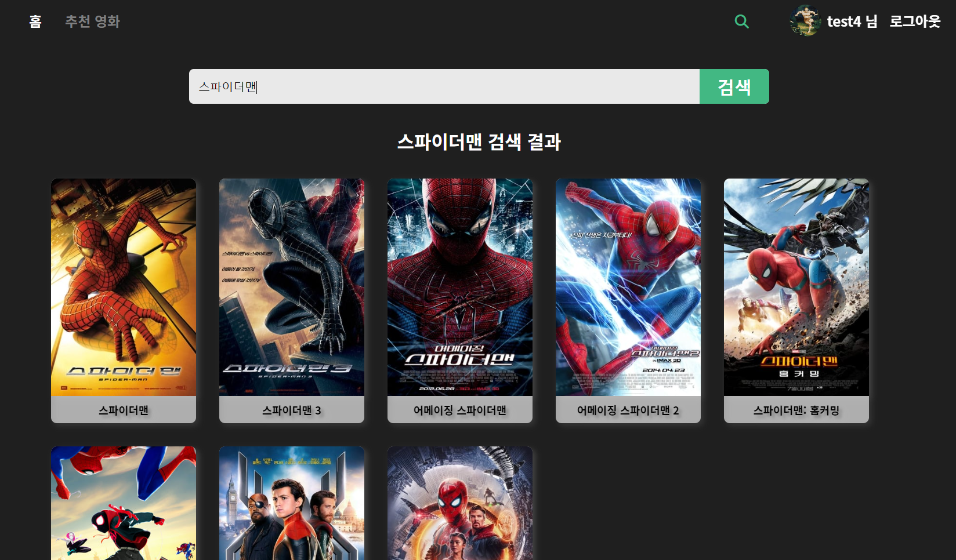956x560 pixels.
Task: Focus the search field containing 스파이더맨
Action: tap(444, 86)
